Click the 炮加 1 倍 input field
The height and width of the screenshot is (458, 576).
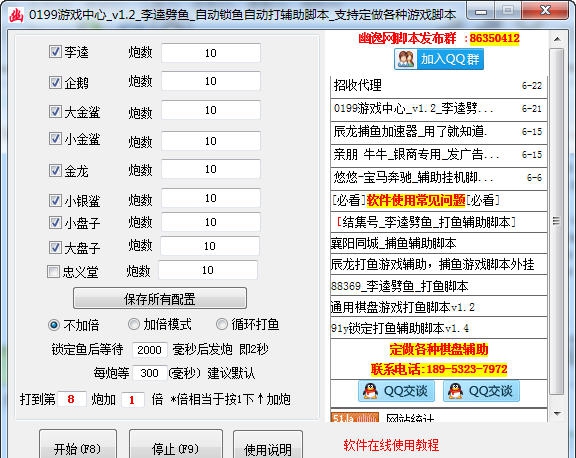pos(132,400)
